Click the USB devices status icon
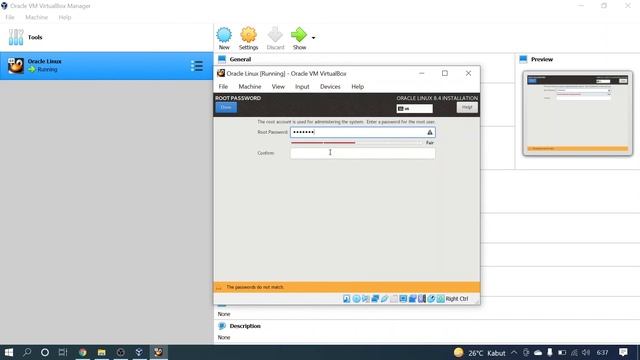 tap(384, 299)
